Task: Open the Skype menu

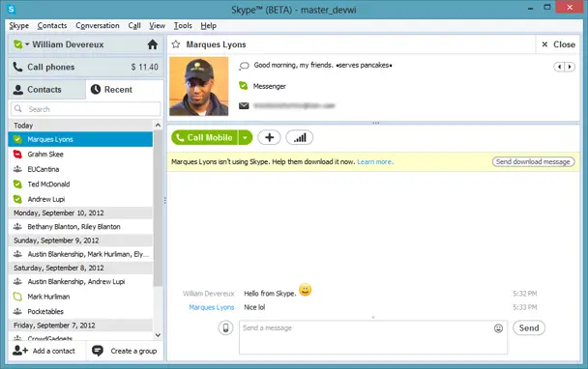Action: click(x=19, y=26)
